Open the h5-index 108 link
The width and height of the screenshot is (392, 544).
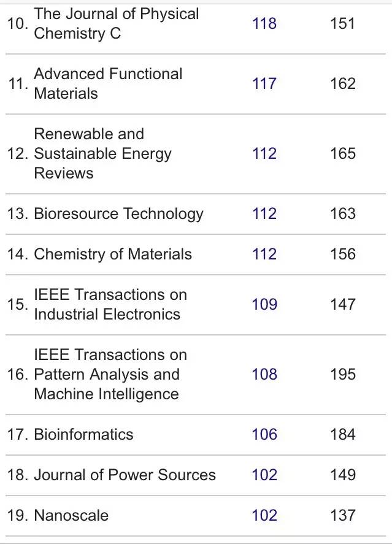[x=264, y=374]
